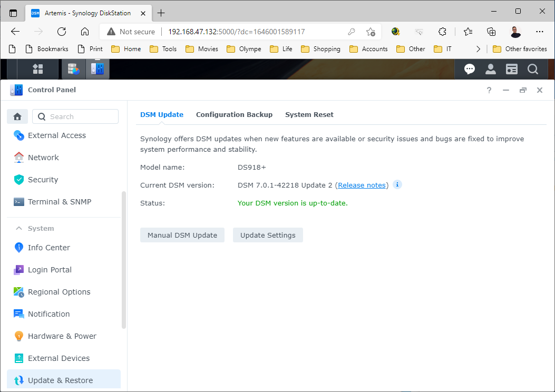Switch to the DSM Update tab
Image resolution: width=555 pixels, height=392 pixels.
tap(162, 115)
